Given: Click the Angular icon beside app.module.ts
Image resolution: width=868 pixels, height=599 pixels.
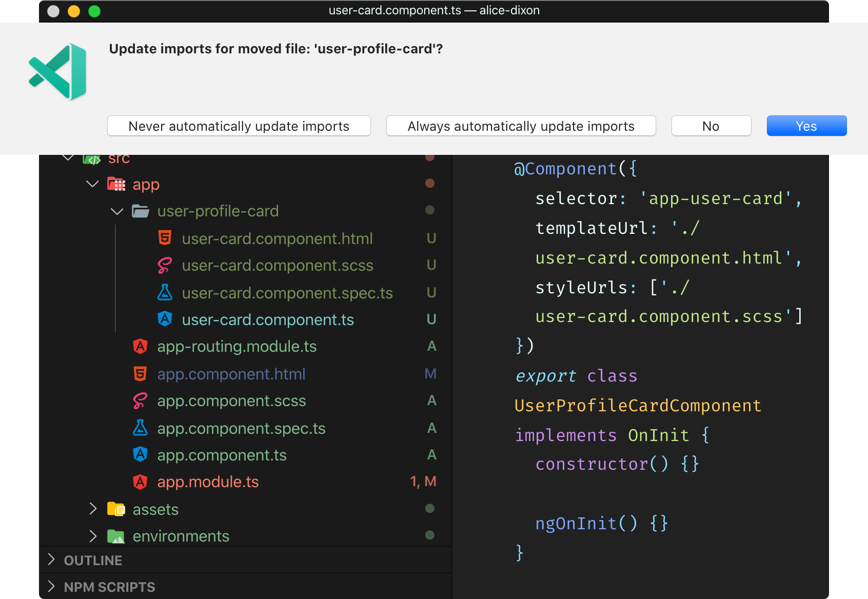Looking at the screenshot, I should [x=140, y=482].
